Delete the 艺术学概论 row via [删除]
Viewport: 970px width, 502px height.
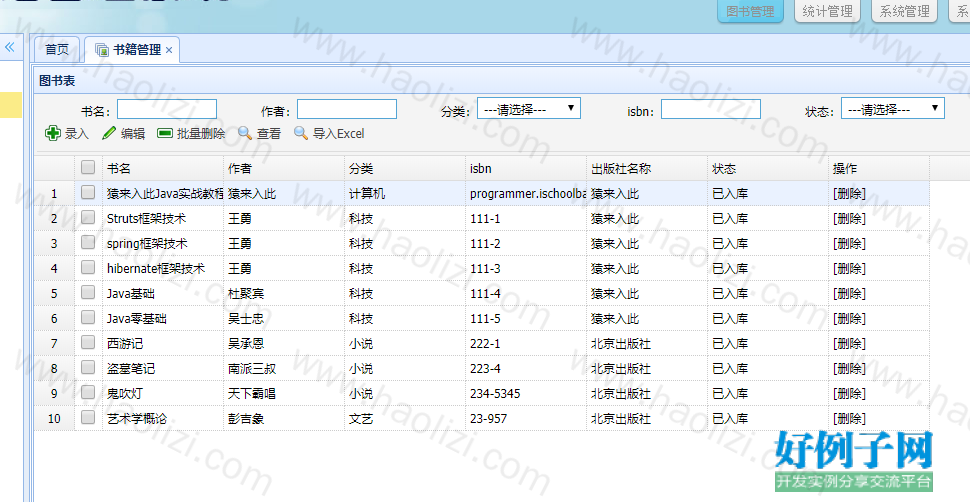(849, 418)
